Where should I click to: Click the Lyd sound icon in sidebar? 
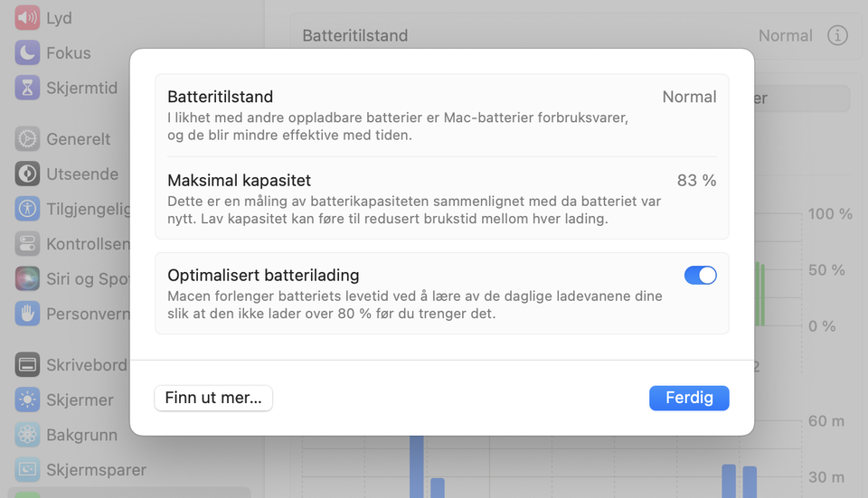(27, 18)
